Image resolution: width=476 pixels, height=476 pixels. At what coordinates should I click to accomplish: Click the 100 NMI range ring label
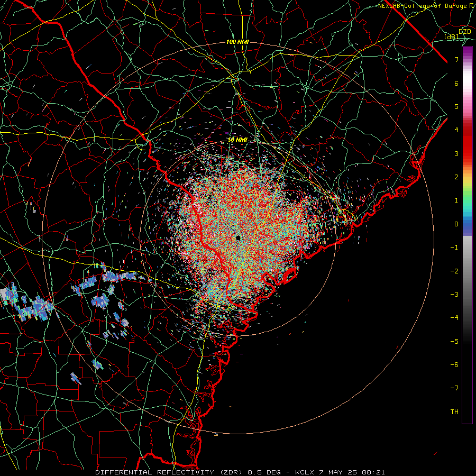[237, 42]
